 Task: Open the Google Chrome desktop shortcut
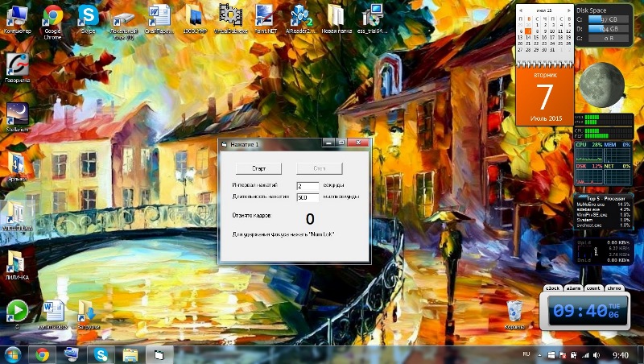53,16
